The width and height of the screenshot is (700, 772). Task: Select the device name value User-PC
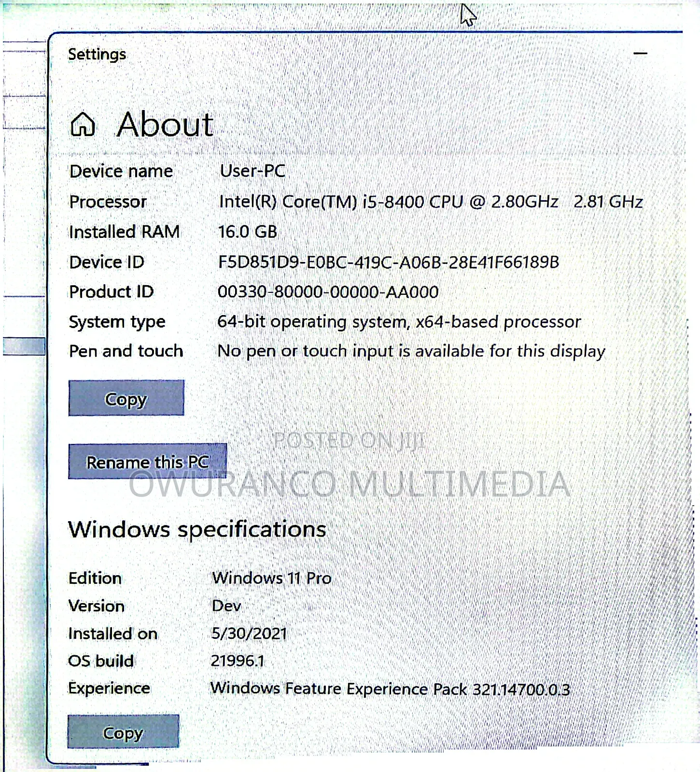click(x=252, y=171)
